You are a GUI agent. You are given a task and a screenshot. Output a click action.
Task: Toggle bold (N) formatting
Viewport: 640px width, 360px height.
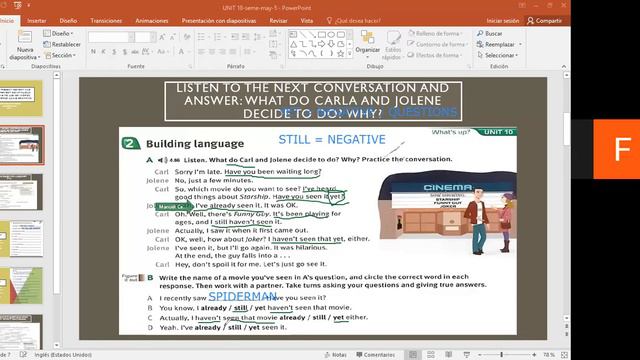93,51
